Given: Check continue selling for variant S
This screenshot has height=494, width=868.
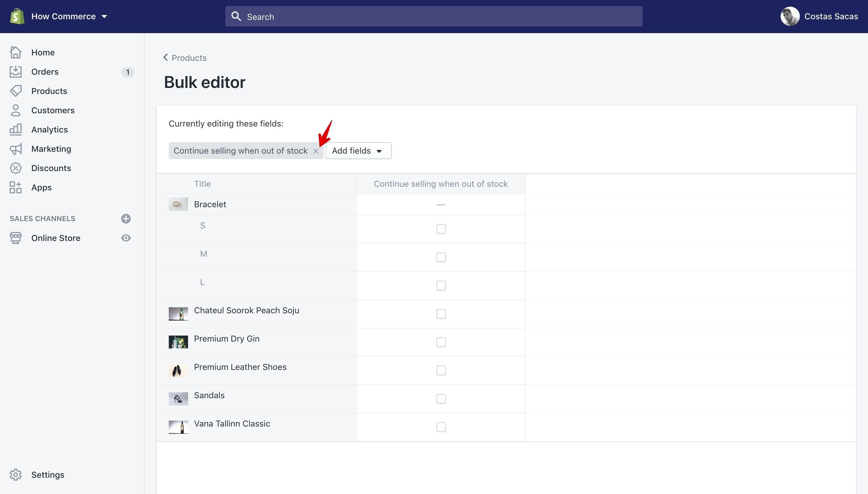Looking at the screenshot, I should pos(441,229).
